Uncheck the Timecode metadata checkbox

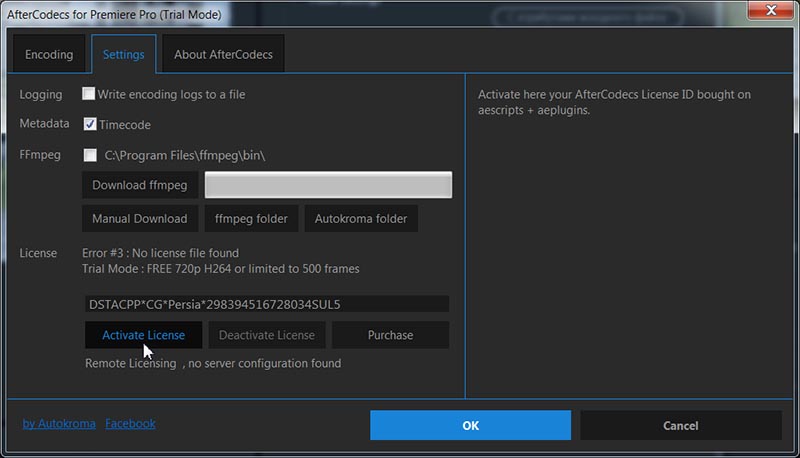90,124
